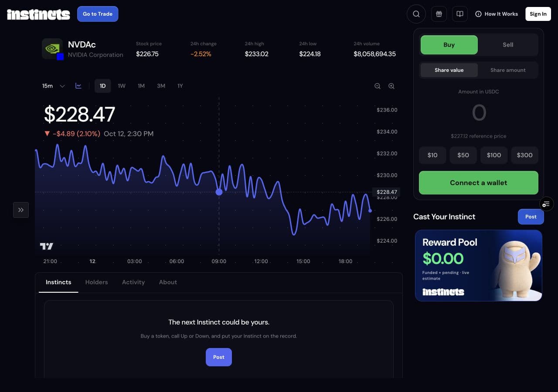Click the $8,058,694.35 volume value
Screen dimensions: 558x392
tap(375, 54)
